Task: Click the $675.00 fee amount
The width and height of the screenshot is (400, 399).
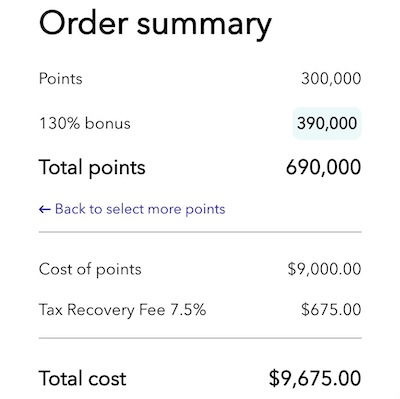Action: [x=331, y=310]
